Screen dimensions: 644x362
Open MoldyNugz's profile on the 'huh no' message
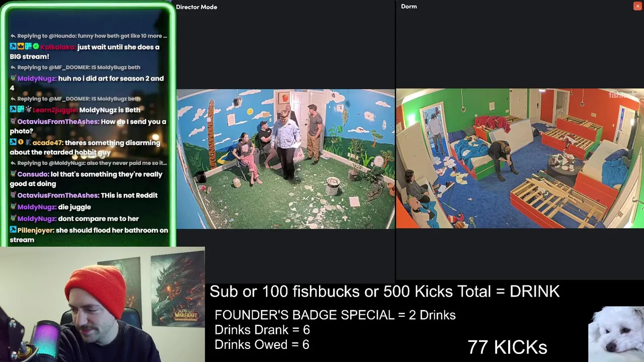click(x=37, y=78)
